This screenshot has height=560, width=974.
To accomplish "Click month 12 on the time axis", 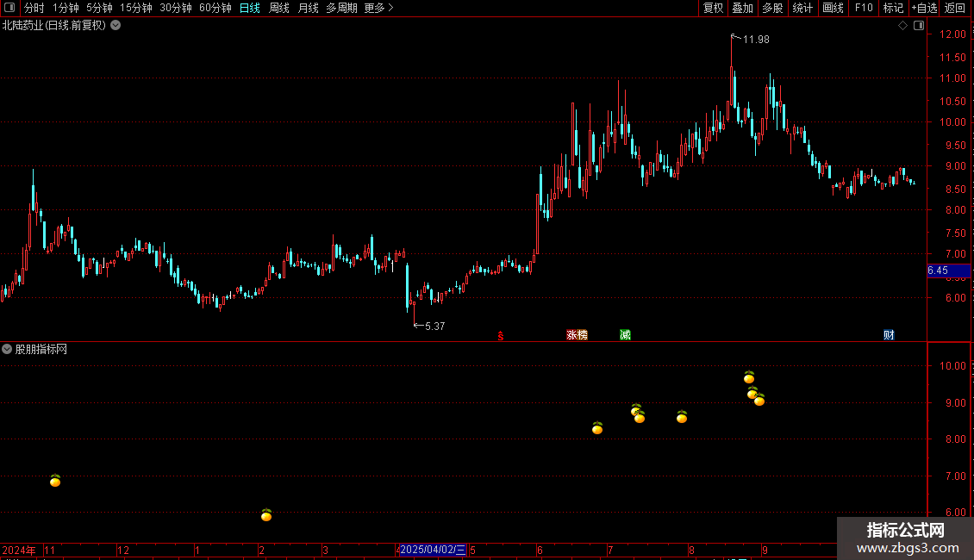I will pyautogui.click(x=123, y=550).
